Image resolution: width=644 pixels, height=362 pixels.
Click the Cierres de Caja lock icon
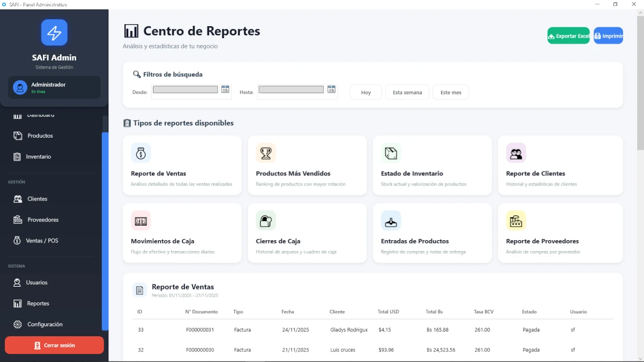pyautogui.click(x=266, y=220)
